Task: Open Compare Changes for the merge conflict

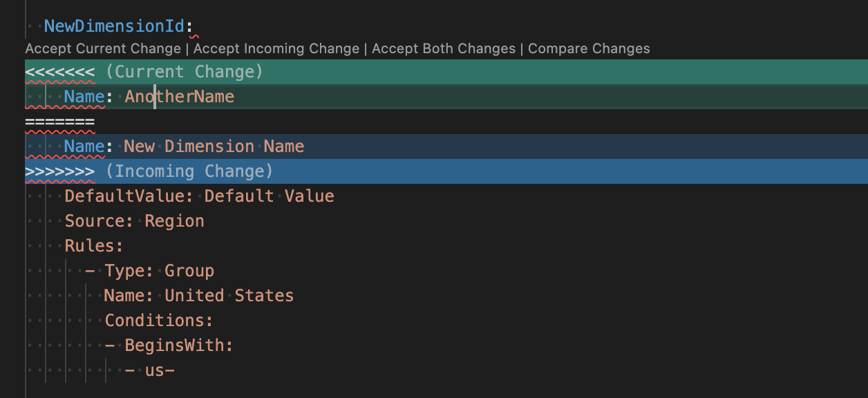Action: [x=589, y=49]
